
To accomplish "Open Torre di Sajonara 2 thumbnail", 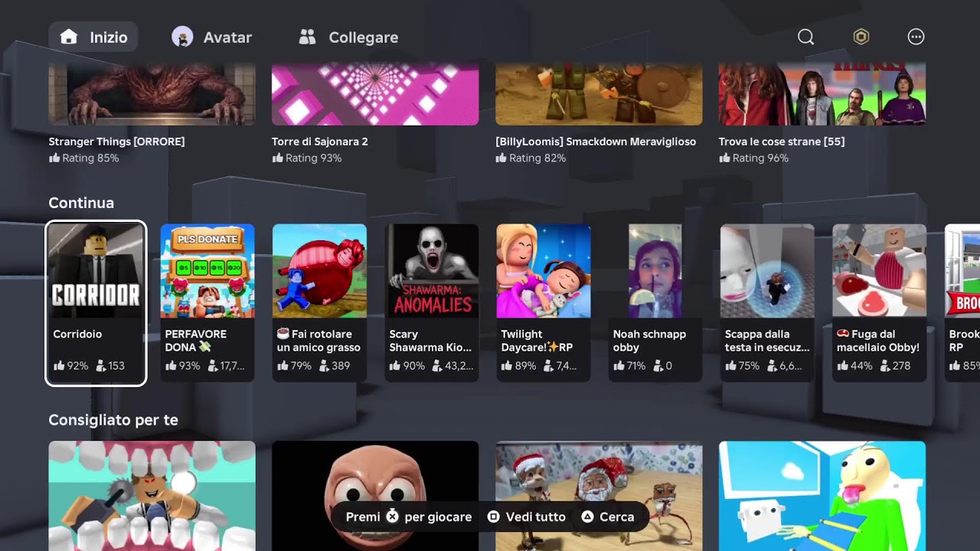I will point(375,94).
